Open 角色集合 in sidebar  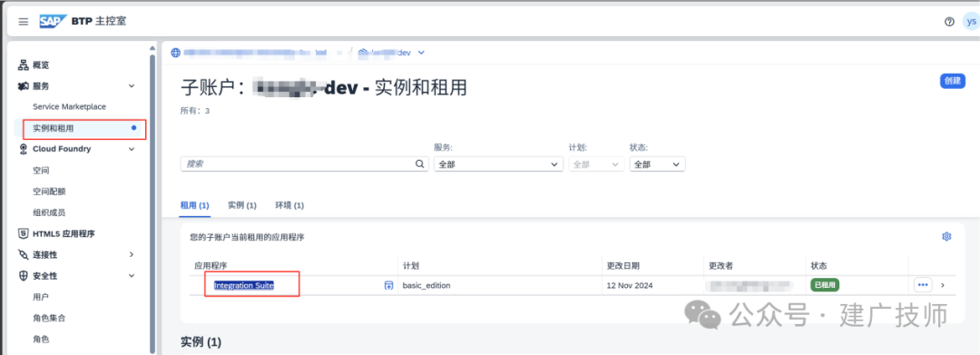[49, 318]
